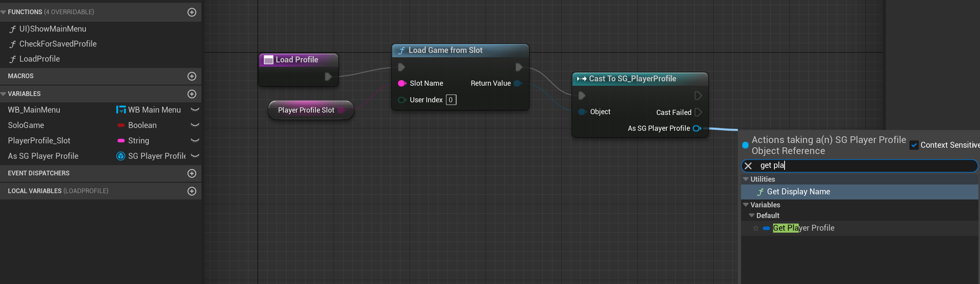Clear the action search with X button

tap(748, 166)
